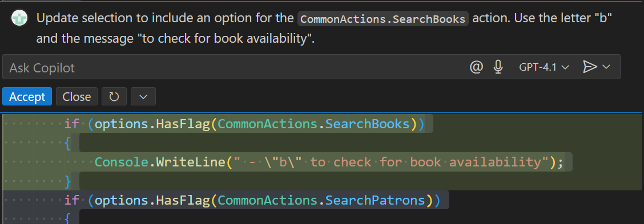Activate the microphone voice input
This screenshot has height=224, width=644.
pyautogui.click(x=498, y=67)
